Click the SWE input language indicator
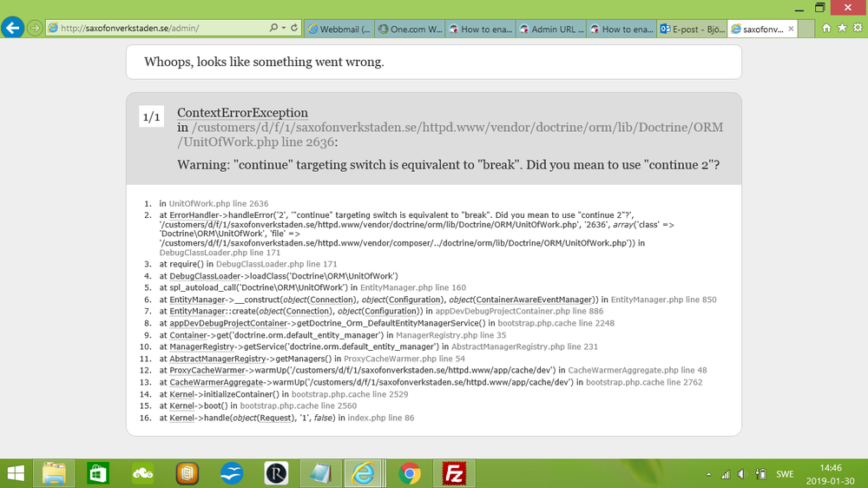This screenshot has width=868, height=488. tap(785, 474)
